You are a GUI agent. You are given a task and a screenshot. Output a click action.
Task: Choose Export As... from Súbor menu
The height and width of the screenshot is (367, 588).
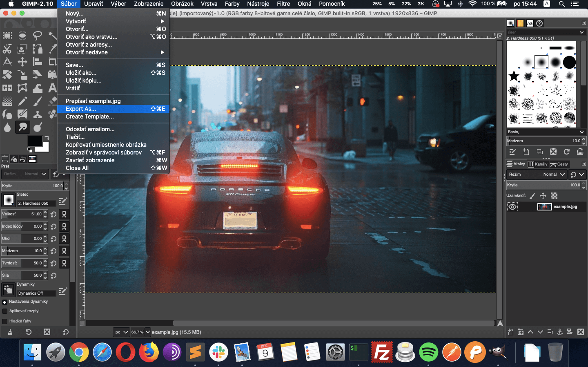pos(114,109)
